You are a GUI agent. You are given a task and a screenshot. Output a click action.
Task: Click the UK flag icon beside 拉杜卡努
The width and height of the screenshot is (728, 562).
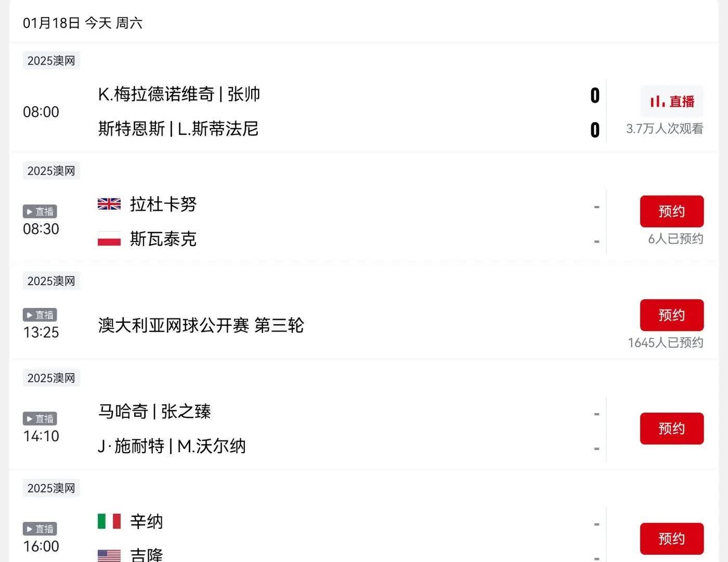(109, 204)
